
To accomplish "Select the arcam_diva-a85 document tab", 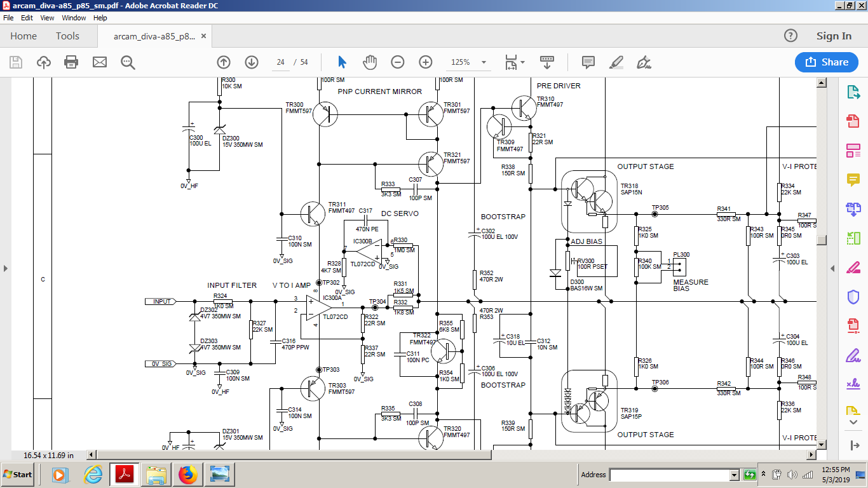I will point(154,36).
